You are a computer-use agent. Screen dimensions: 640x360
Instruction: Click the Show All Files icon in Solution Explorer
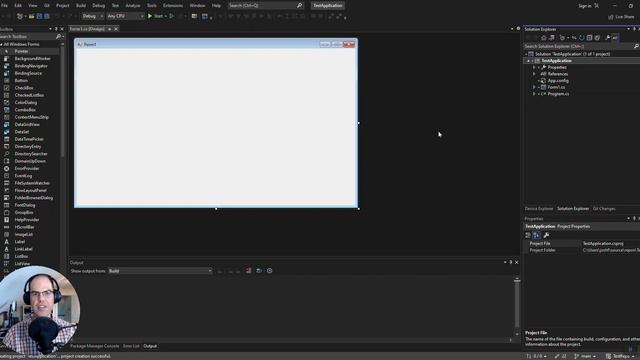[597, 38]
